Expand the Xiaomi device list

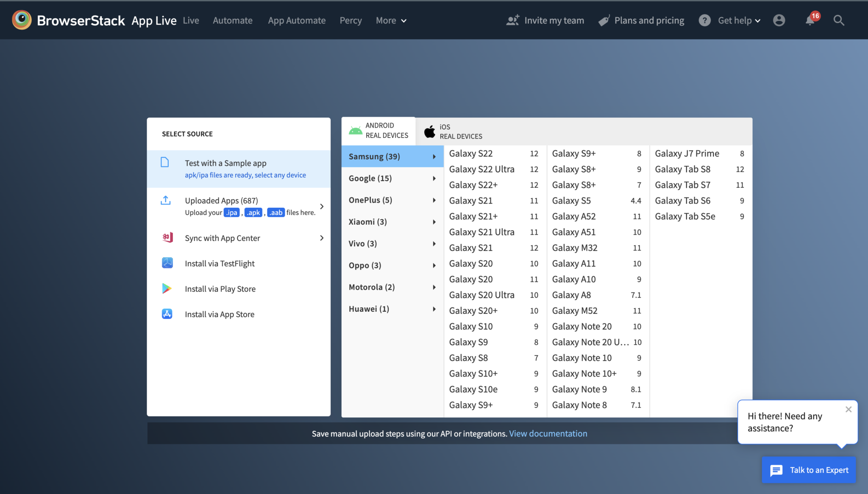click(x=392, y=221)
